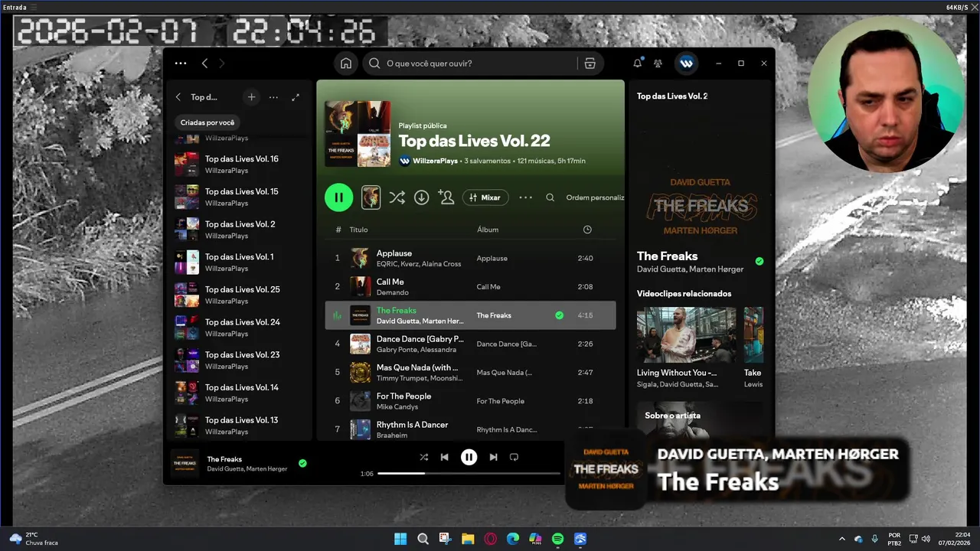Open The Freaks album link in row

494,315
